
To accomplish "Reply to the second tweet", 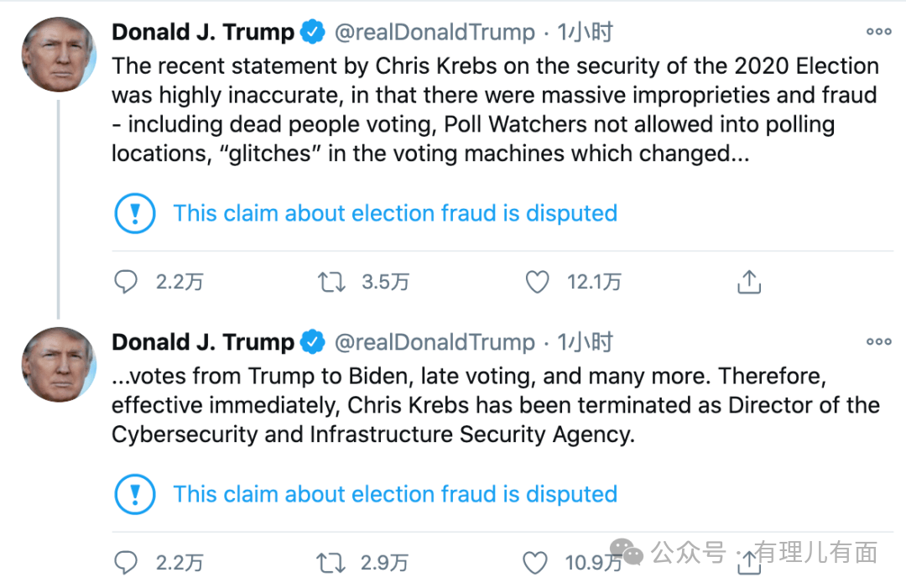I will click(126, 563).
